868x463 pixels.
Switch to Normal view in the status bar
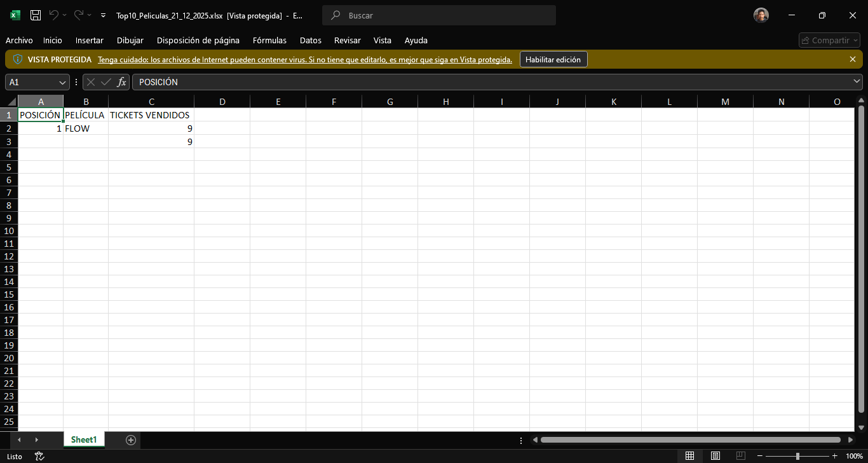point(690,456)
